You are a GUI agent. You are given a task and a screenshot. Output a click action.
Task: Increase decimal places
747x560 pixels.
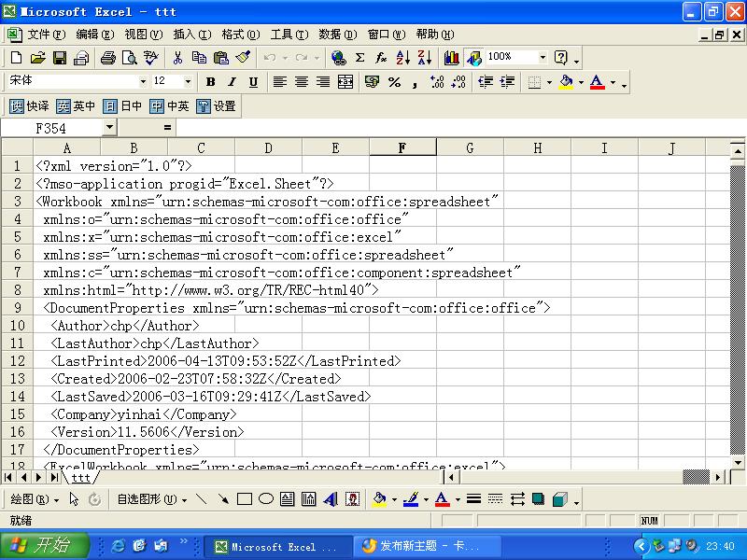pyautogui.click(x=436, y=82)
